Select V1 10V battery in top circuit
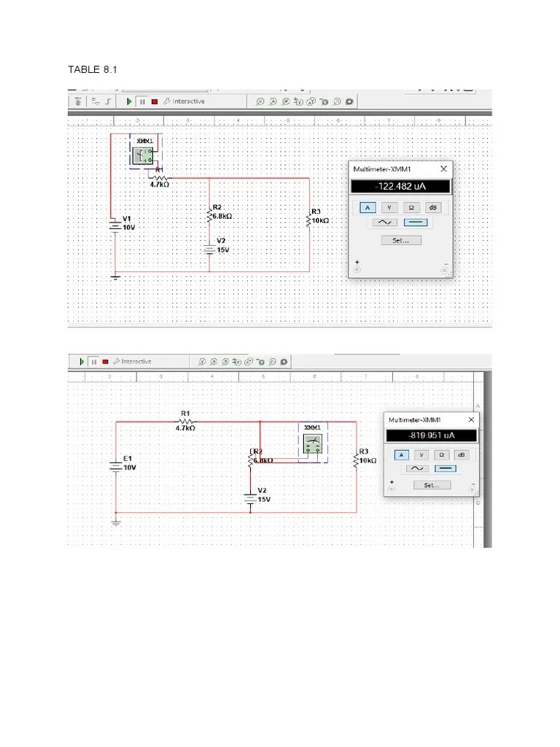 (116, 225)
